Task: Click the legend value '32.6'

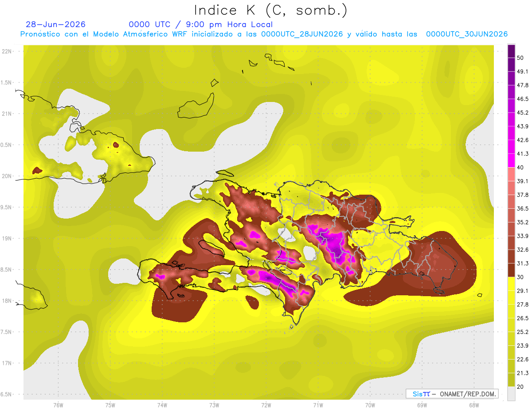Action: [x=523, y=250]
